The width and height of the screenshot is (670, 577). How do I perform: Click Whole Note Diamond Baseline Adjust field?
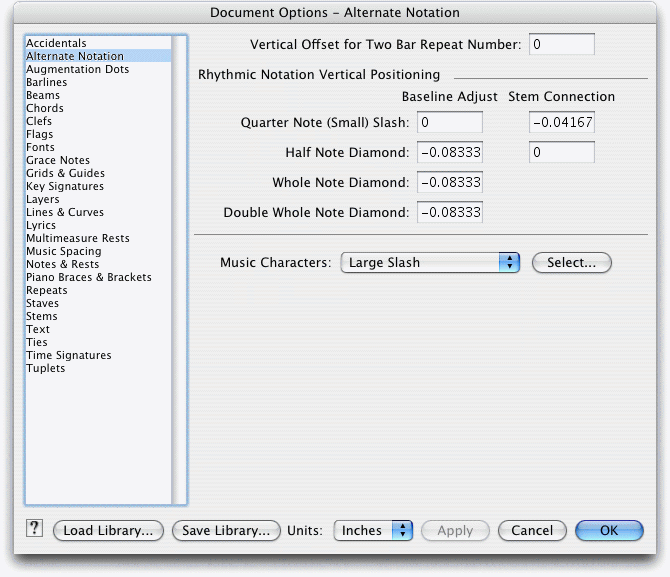coord(450,182)
